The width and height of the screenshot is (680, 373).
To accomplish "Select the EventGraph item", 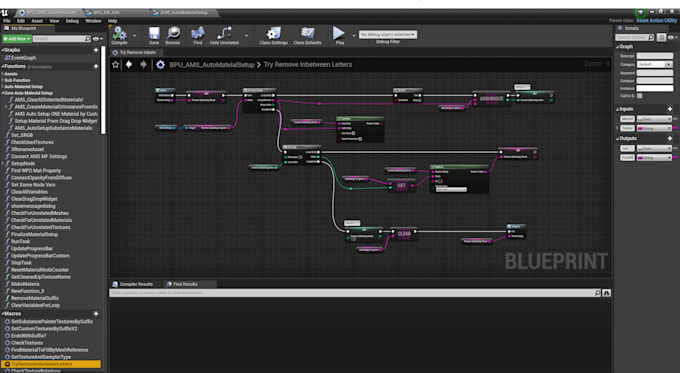I will point(23,58).
